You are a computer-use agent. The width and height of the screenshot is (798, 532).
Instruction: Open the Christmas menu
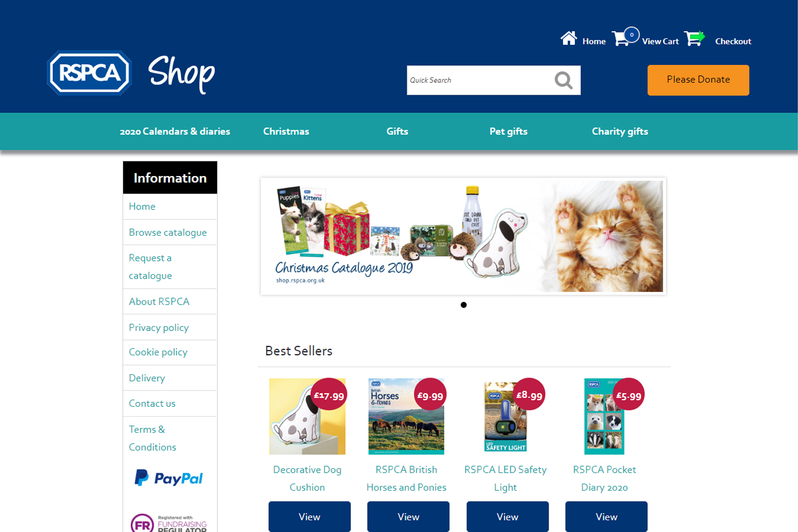click(286, 132)
